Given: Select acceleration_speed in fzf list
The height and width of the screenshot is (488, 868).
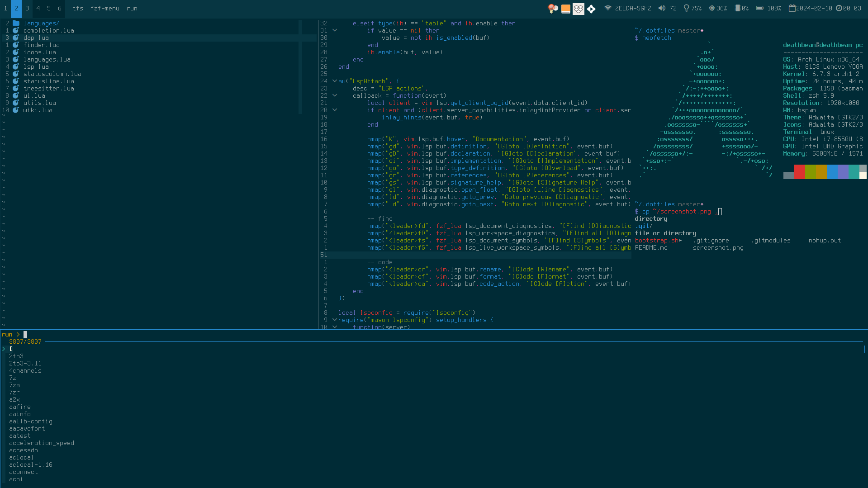Looking at the screenshot, I should point(42,443).
